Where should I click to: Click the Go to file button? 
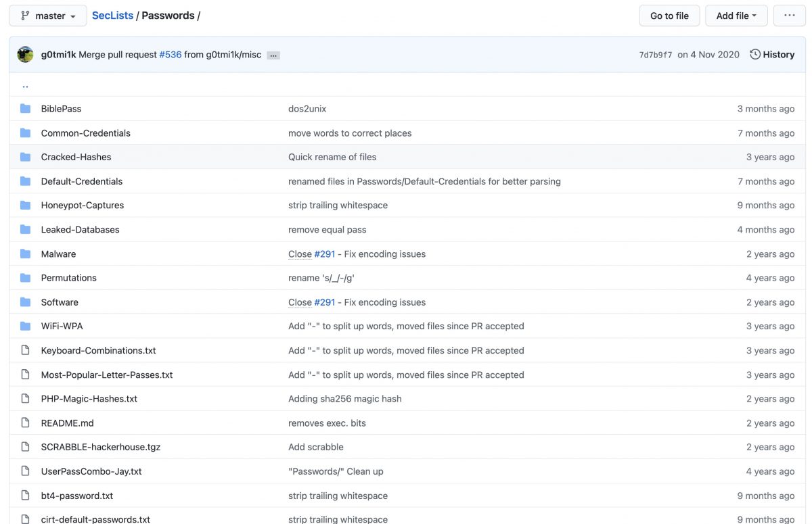point(669,16)
